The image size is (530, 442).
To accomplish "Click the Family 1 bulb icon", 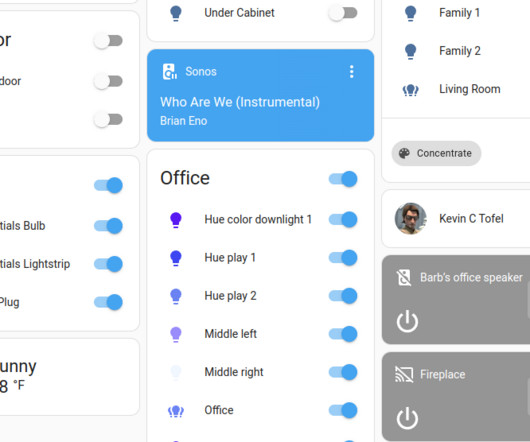I will coord(410,13).
